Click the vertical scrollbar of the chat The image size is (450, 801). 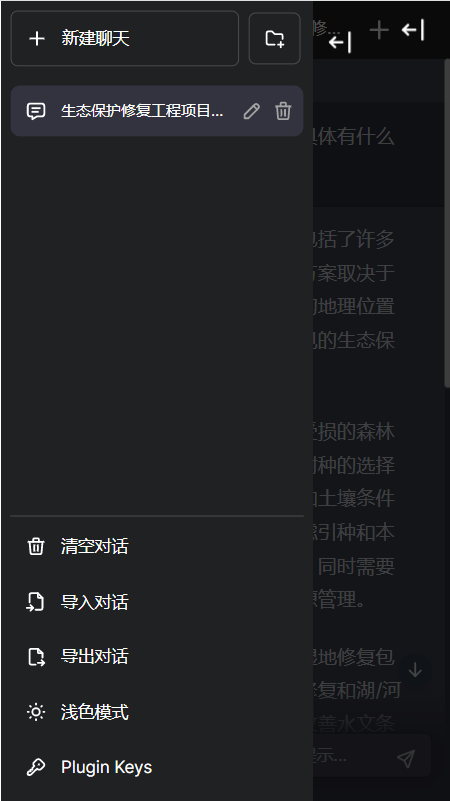(447, 223)
